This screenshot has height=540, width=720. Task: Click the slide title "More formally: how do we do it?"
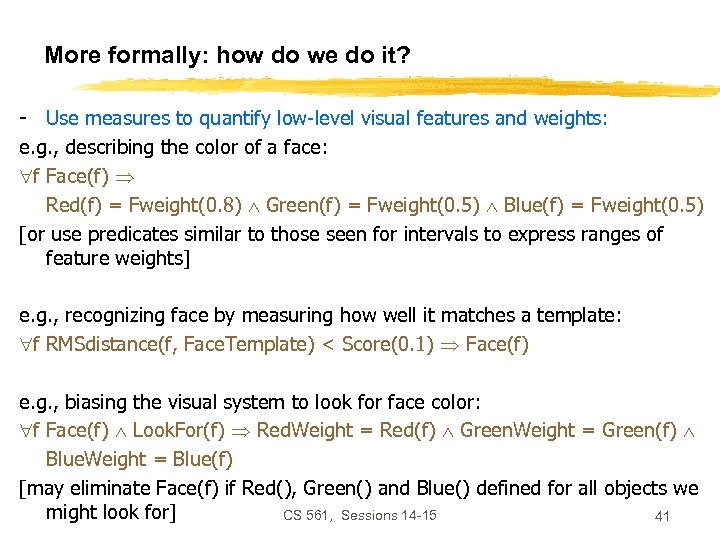pyautogui.click(x=227, y=55)
